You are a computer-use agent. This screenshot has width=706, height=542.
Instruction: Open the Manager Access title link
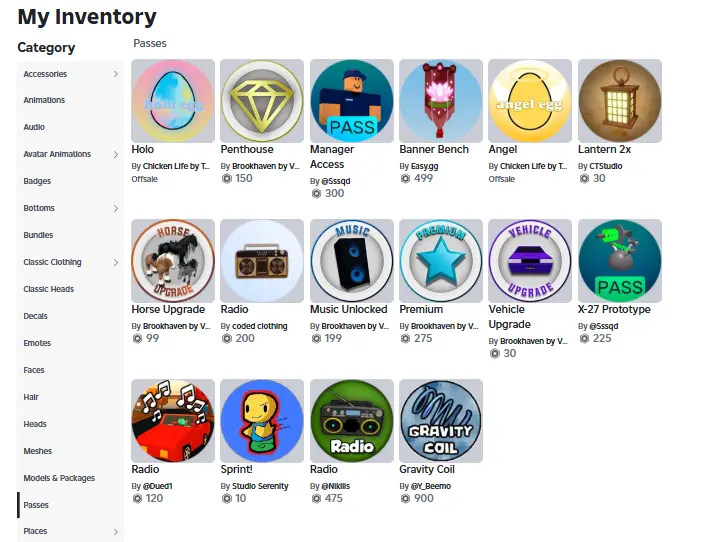[332, 157]
